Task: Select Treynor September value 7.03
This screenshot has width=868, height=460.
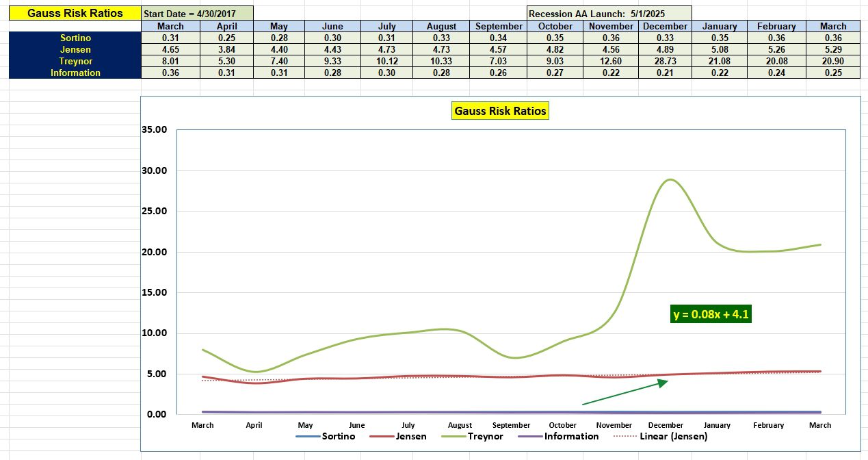Action: pyautogui.click(x=498, y=61)
